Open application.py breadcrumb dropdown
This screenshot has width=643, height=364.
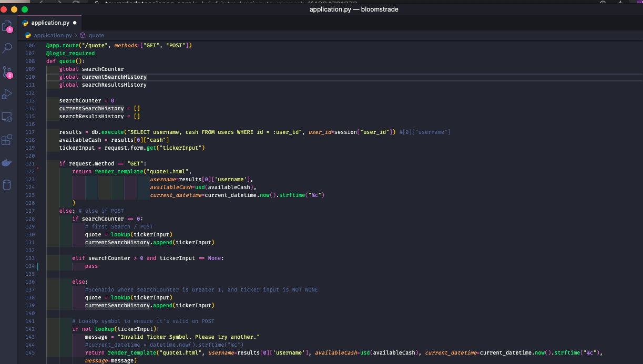click(x=53, y=36)
